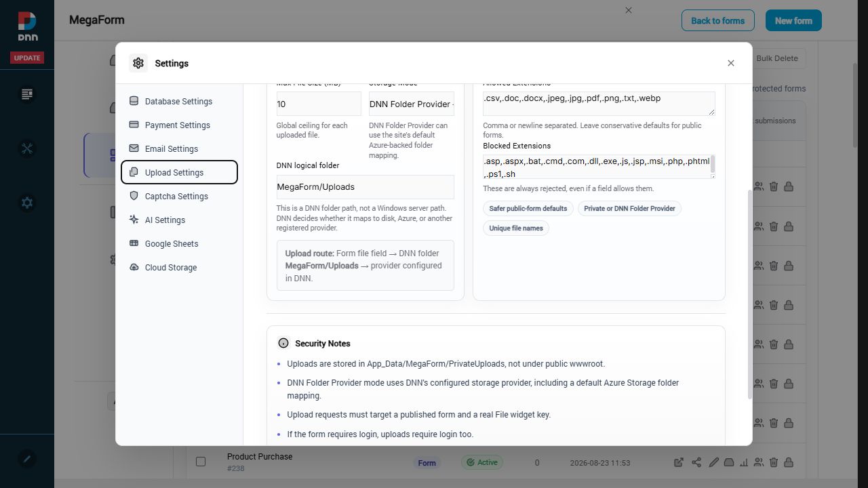Click the Max File Size field showing 10

coord(319,104)
